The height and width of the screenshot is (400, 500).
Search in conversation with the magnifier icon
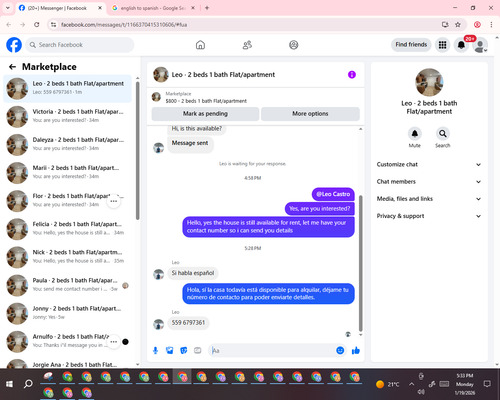tap(443, 134)
